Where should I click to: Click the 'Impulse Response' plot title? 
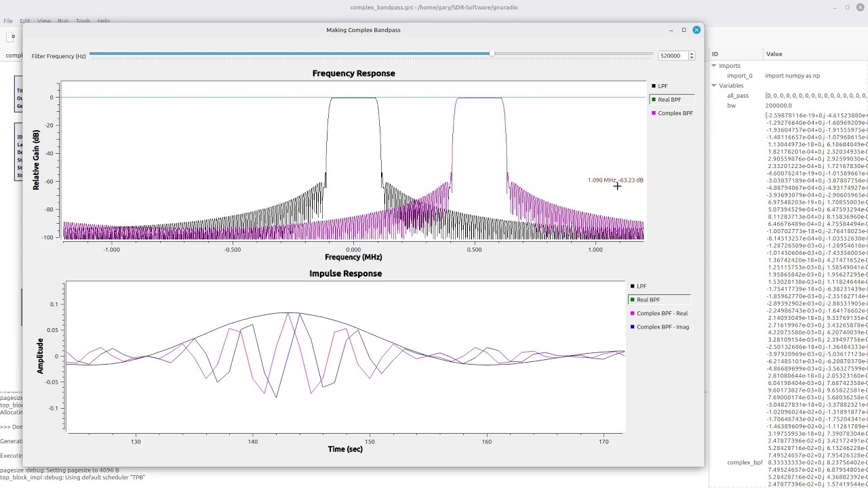[x=345, y=274]
